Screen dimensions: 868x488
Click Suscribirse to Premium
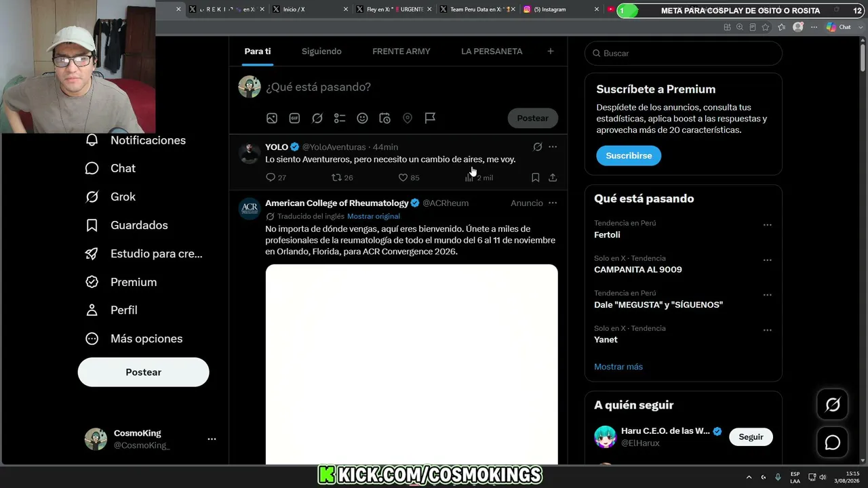(629, 156)
